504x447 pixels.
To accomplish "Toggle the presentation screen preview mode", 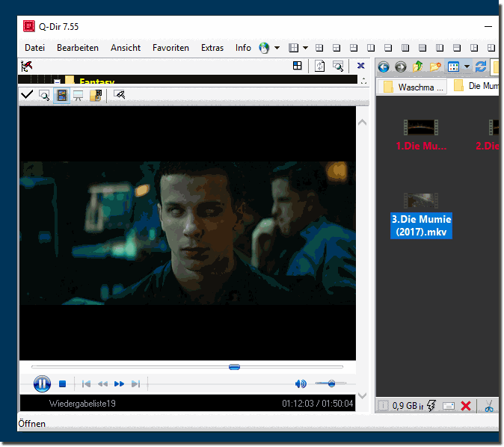I will pos(78,96).
